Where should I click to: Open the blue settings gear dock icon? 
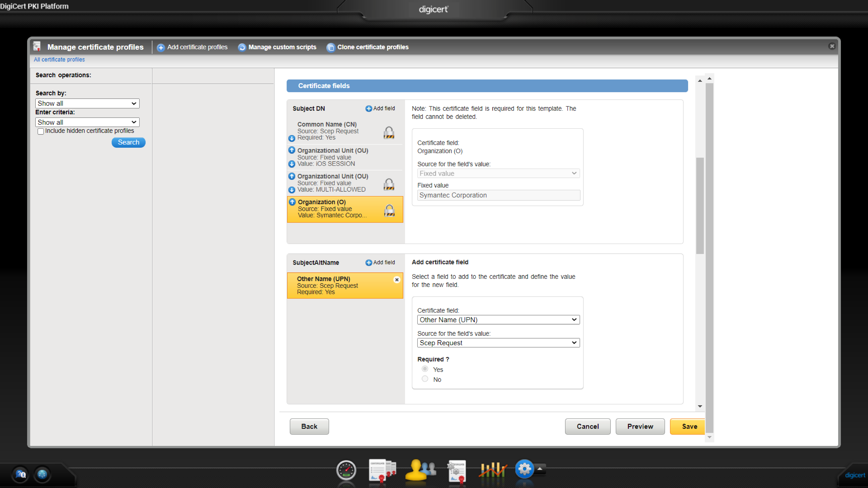pos(524,469)
